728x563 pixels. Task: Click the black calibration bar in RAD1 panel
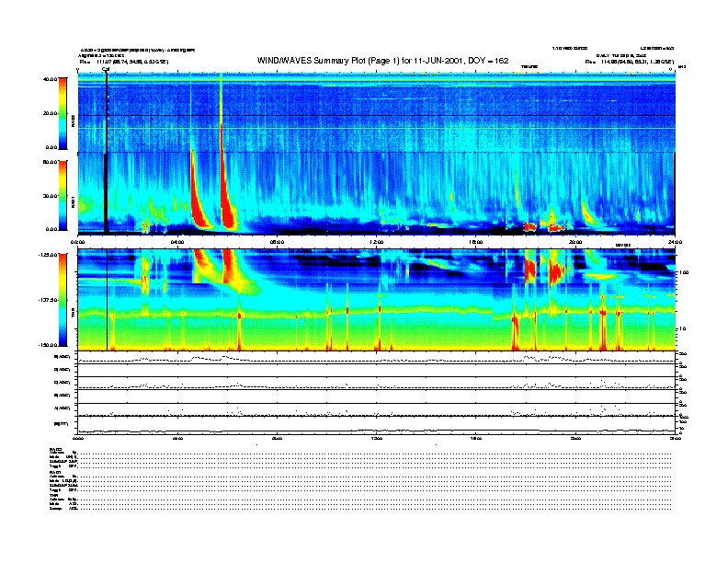pos(106,193)
